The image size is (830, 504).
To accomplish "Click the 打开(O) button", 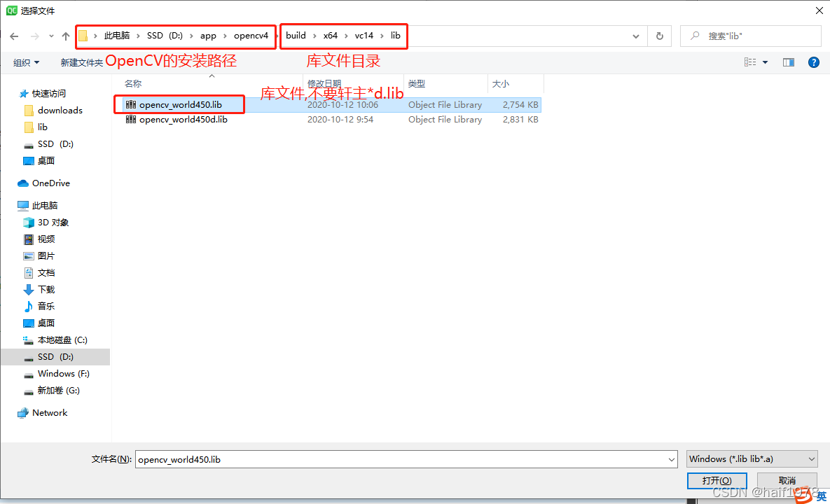I will (717, 481).
